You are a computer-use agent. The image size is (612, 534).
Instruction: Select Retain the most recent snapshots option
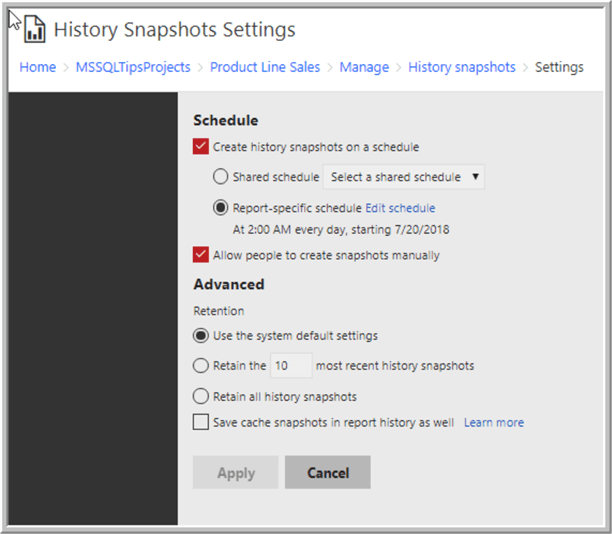201,365
